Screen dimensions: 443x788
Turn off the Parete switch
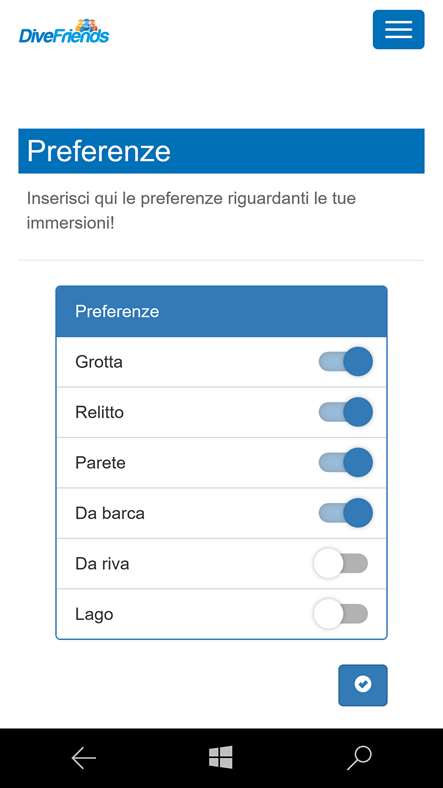[x=346, y=462]
